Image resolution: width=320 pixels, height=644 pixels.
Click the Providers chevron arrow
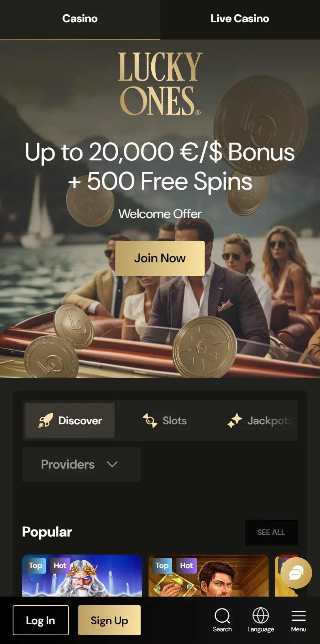pos(112,464)
